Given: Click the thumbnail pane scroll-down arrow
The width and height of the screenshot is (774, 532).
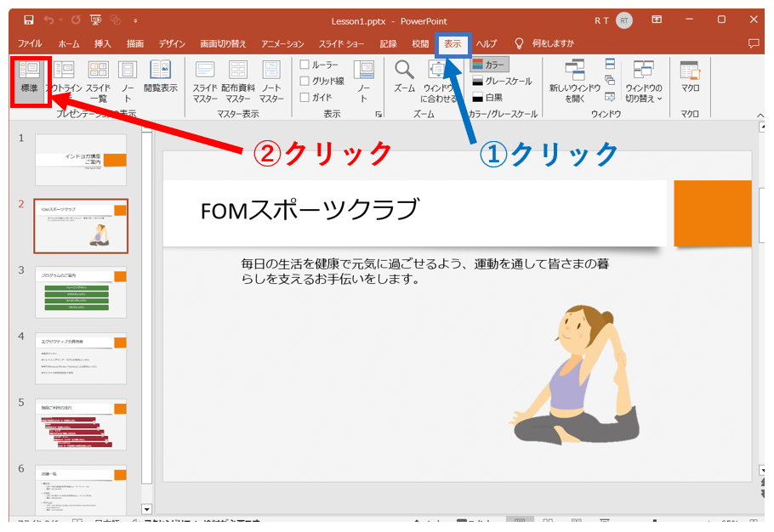Looking at the screenshot, I should (146, 509).
